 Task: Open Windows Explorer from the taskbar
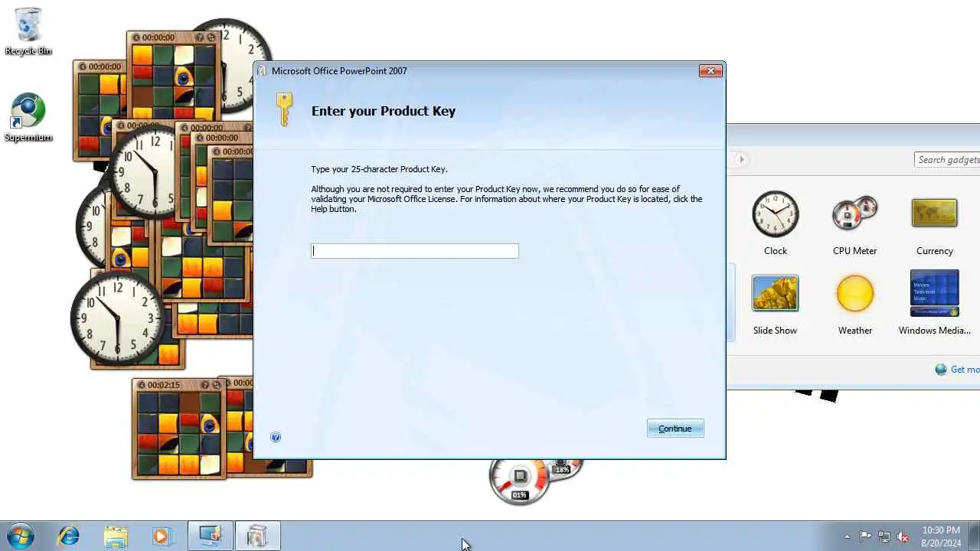click(x=116, y=536)
